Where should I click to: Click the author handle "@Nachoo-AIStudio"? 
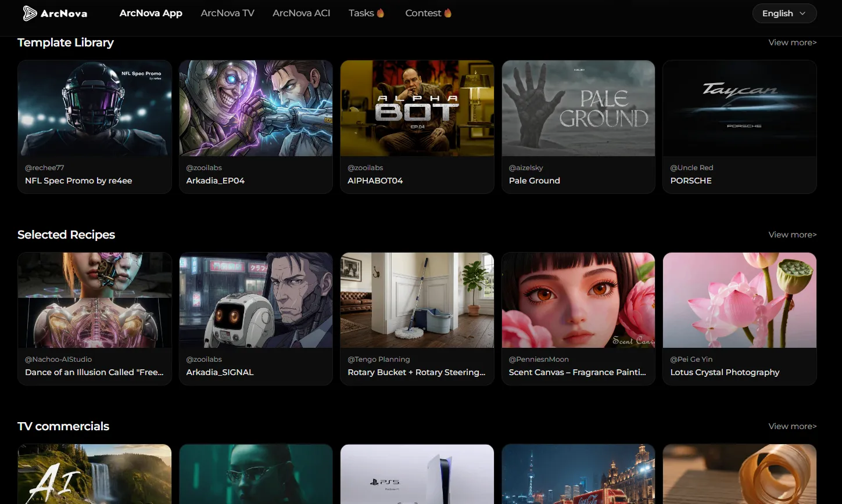pyautogui.click(x=58, y=359)
